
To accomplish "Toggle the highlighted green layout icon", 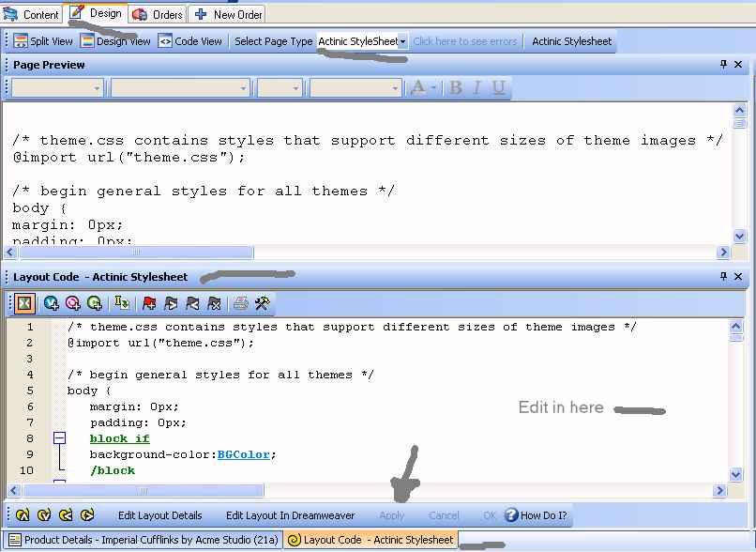I will pyautogui.click(x=24, y=303).
